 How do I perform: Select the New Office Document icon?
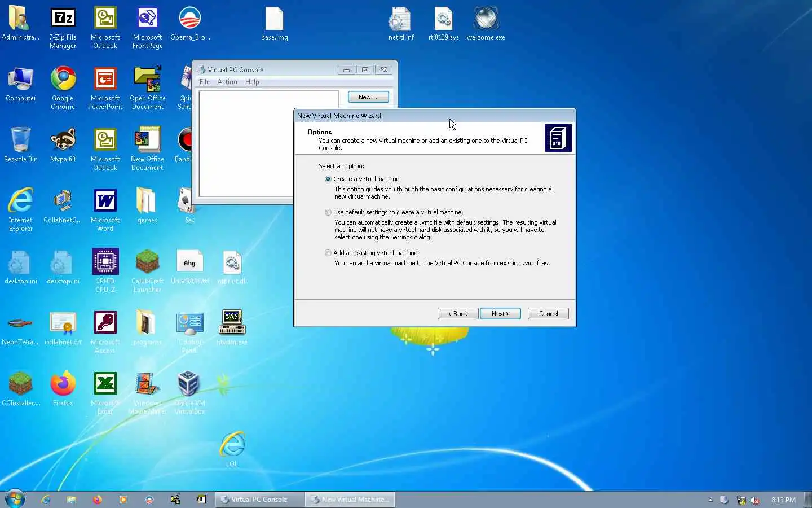click(x=147, y=150)
